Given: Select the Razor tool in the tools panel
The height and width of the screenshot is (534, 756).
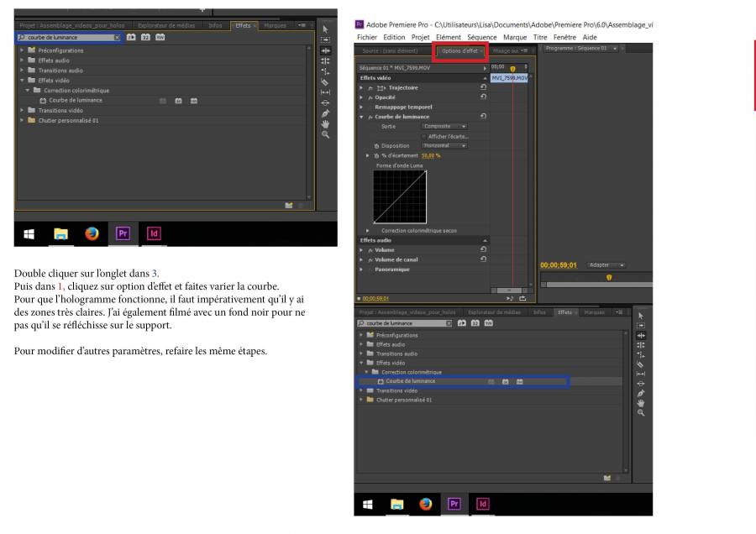Looking at the screenshot, I should click(641, 364).
